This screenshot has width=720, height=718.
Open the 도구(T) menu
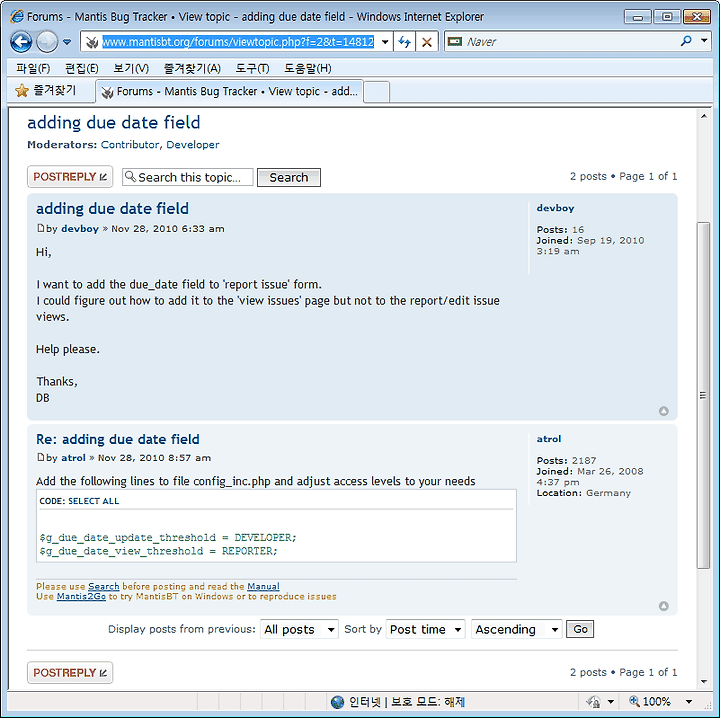(252, 68)
